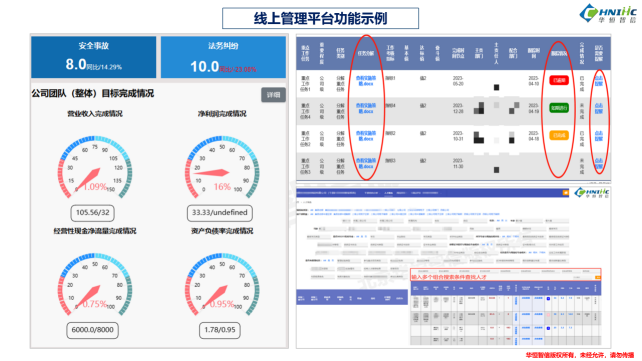Open the docx link in the 重点工作任务1 row
Image resolution: width=642 pixels, height=361 pixels.
pyautogui.click(x=366, y=81)
